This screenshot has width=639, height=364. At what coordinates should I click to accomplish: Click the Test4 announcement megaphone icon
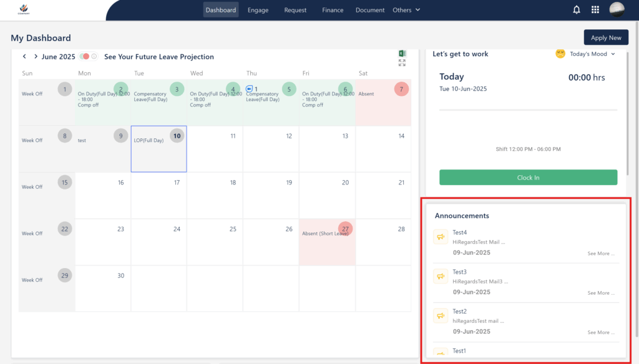pyautogui.click(x=441, y=237)
